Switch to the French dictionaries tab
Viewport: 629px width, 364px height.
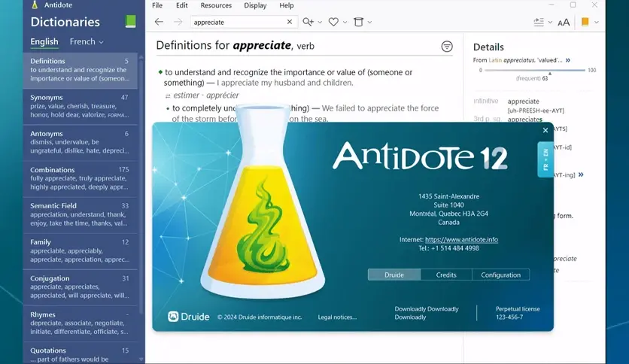point(83,41)
